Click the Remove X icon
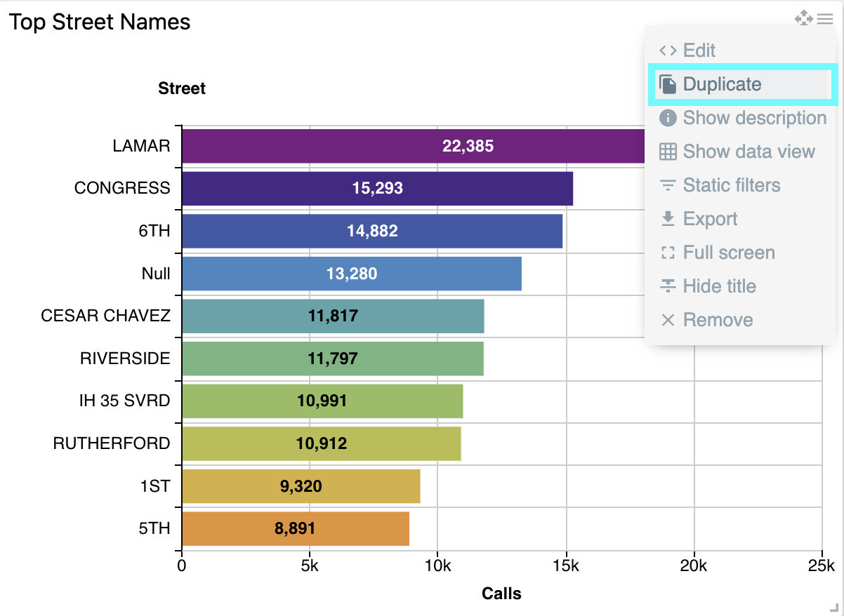 (668, 320)
